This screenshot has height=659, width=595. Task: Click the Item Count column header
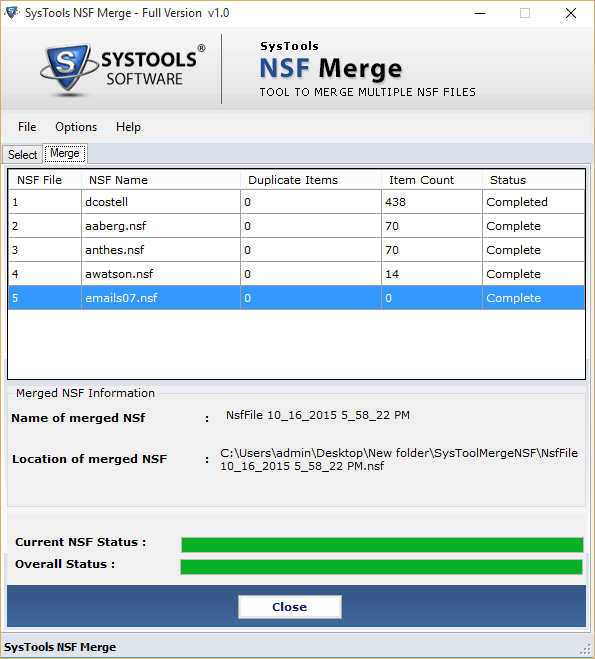432,180
